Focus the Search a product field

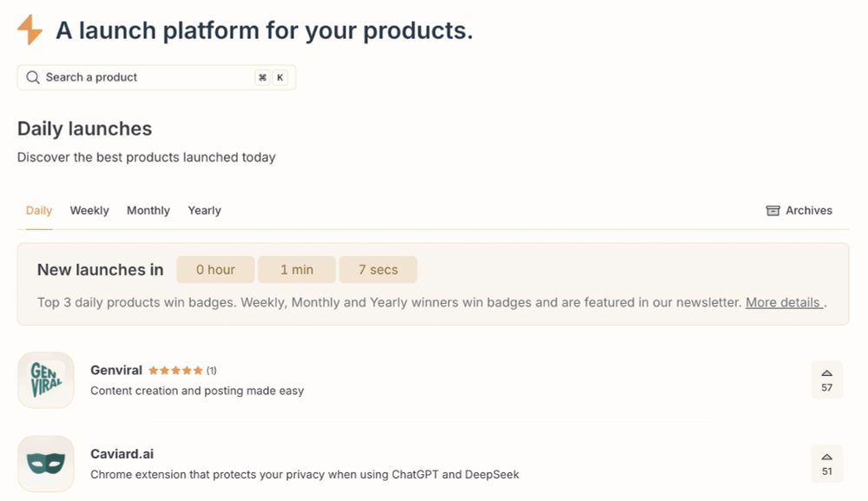pos(156,77)
